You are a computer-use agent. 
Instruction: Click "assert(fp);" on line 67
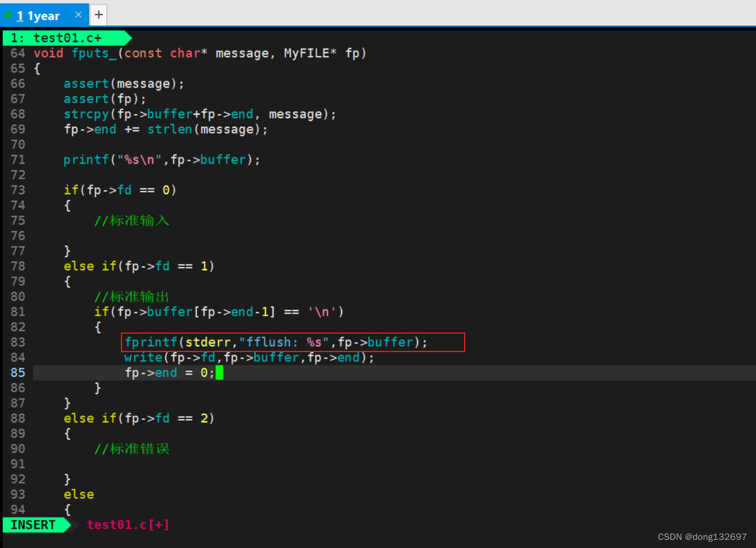pos(105,99)
